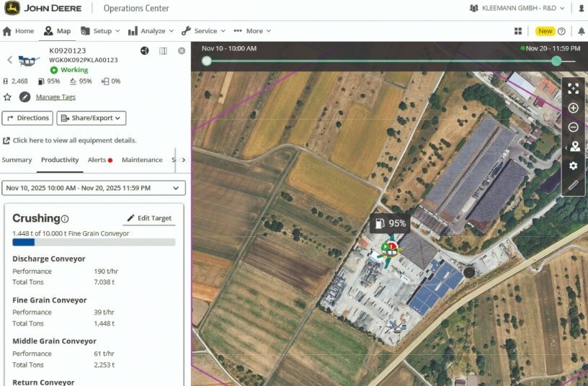Toggle the panel layout columns icon
The height and width of the screenshot is (386, 588).
[x=163, y=50]
